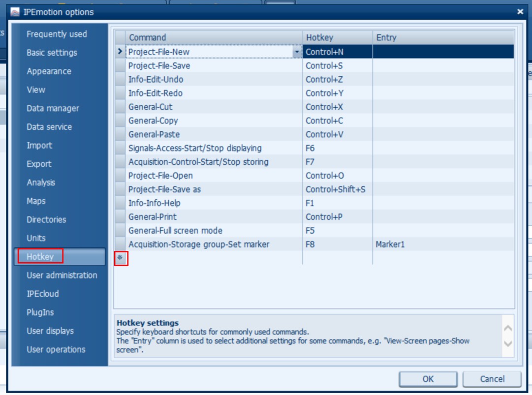Select the User administration category

[x=62, y=275]
